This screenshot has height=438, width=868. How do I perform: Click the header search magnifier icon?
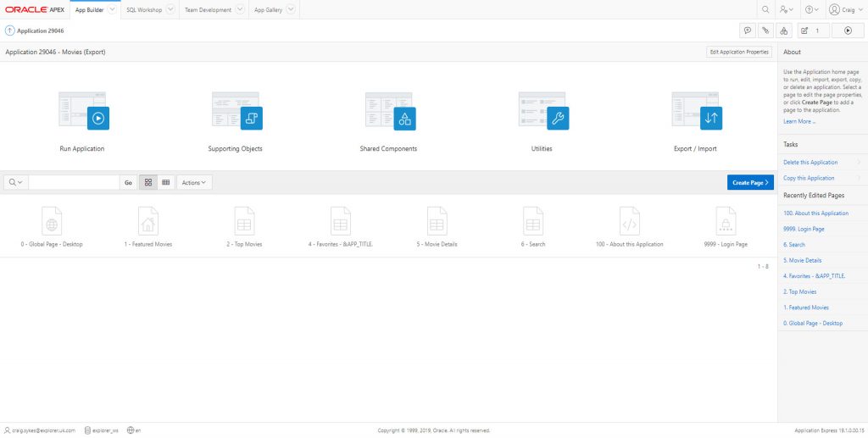point(765,9)
